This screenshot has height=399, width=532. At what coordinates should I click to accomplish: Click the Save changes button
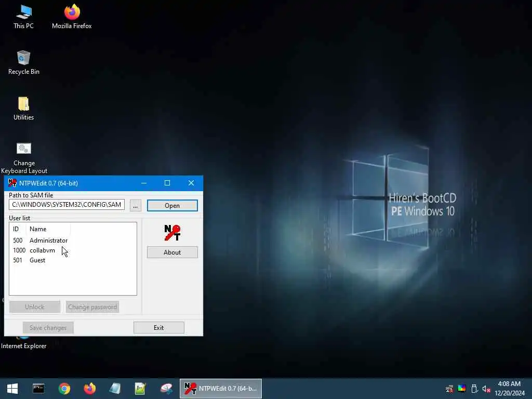click(x=48, y=328)
